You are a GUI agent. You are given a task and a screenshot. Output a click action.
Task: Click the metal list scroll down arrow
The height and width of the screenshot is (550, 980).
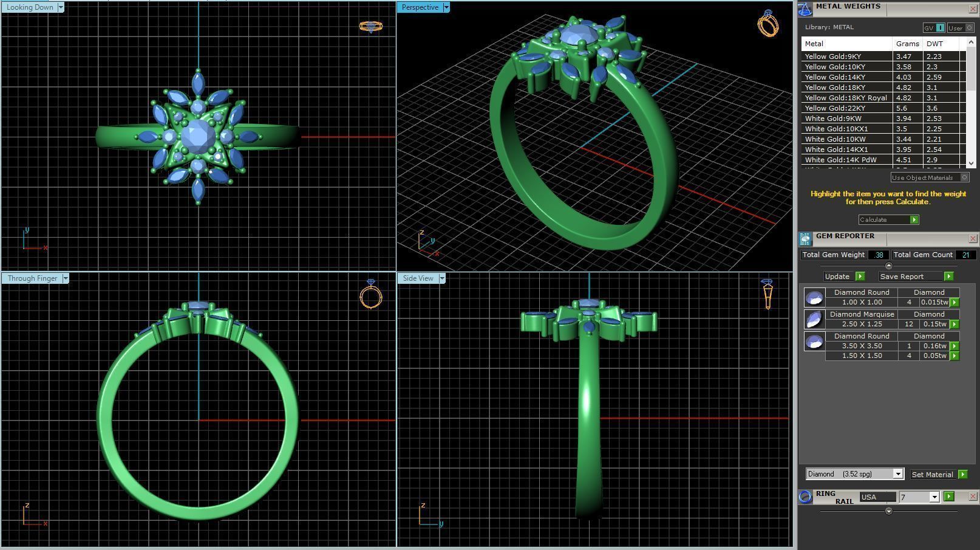pyautogui.click(x=970, y=163)
